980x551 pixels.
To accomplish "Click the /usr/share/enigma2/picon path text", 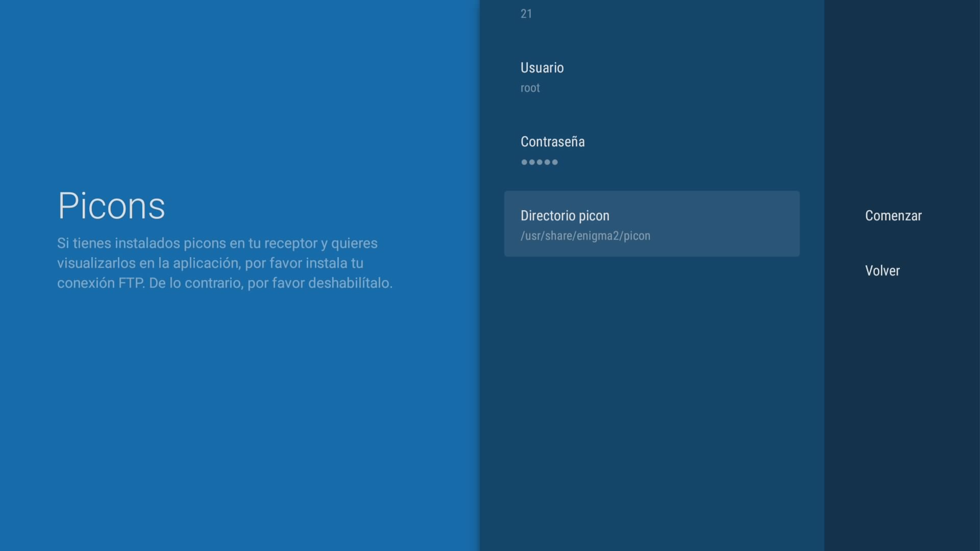I will 585,236.
